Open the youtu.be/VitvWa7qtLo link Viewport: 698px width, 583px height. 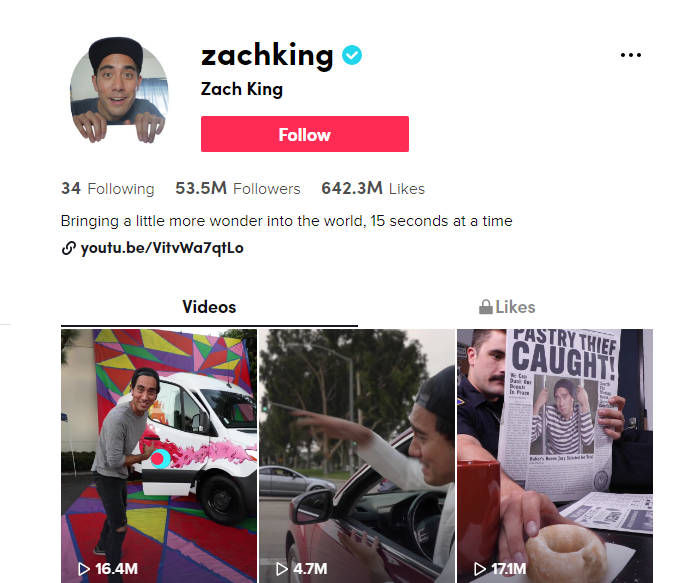[x=162, y=248]
